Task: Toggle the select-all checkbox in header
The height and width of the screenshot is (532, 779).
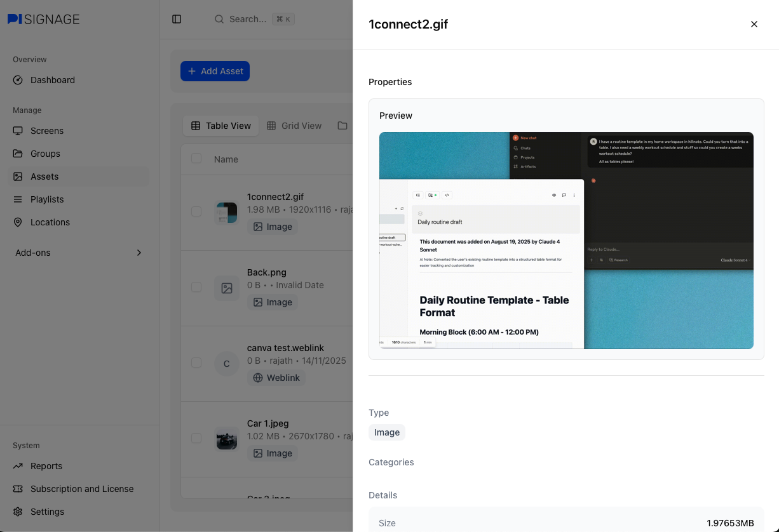Action: tap(196, 159)
